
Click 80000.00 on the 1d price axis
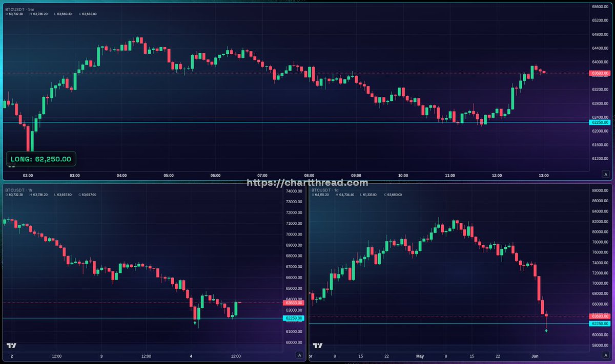(x=600, y=232)
